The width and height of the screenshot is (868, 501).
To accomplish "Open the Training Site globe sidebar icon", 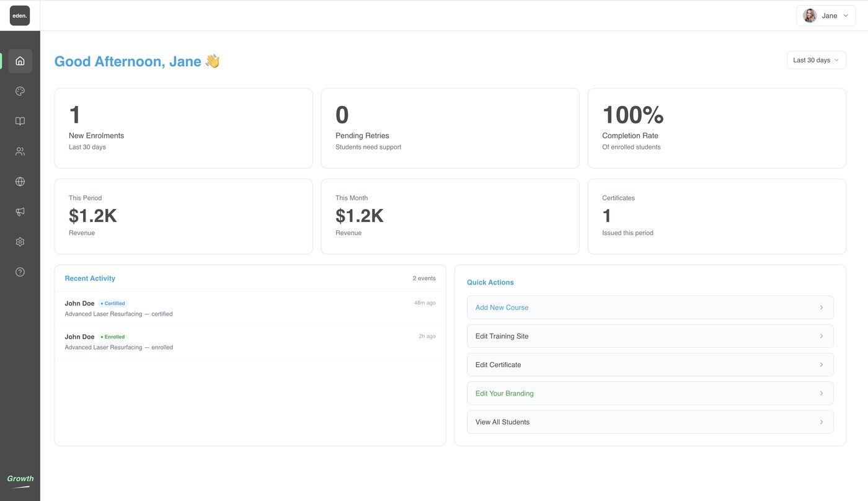I will [x=20, y=182].
